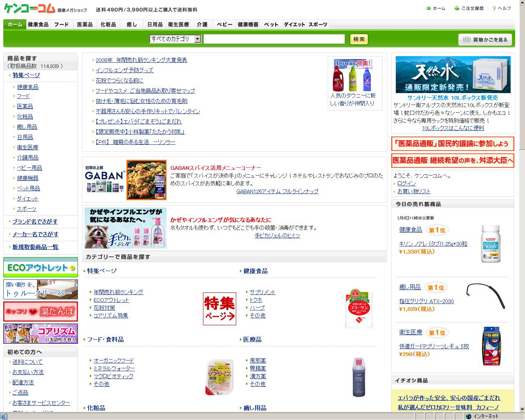The height and width of the screenshot is (420, 525).
Task: Click the 快適ガード mask product image
Action: pyautogui.click(x=491, y=346)
